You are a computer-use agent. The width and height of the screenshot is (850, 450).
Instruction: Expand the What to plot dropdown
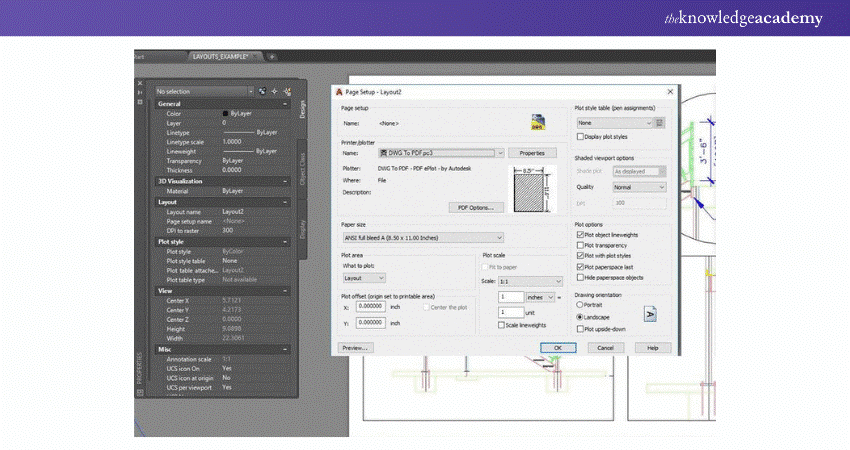click(x=365, y=277)
